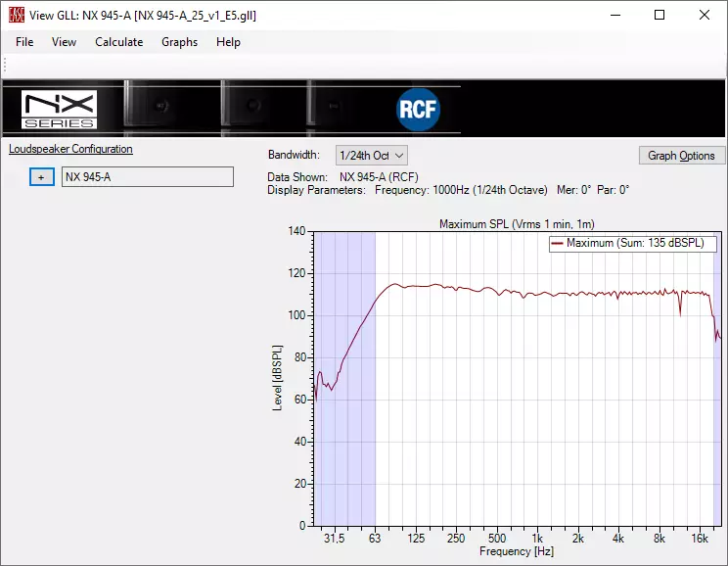Screen dimensions: 728x566
Task: Open the File menu
Action: tap(24, 42)
